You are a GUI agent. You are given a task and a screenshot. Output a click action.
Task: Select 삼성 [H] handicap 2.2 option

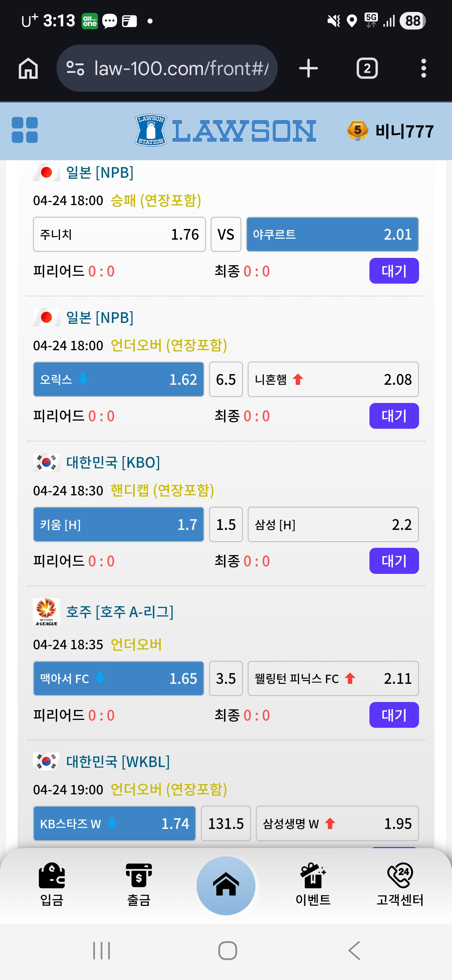[x=333, y=525]
